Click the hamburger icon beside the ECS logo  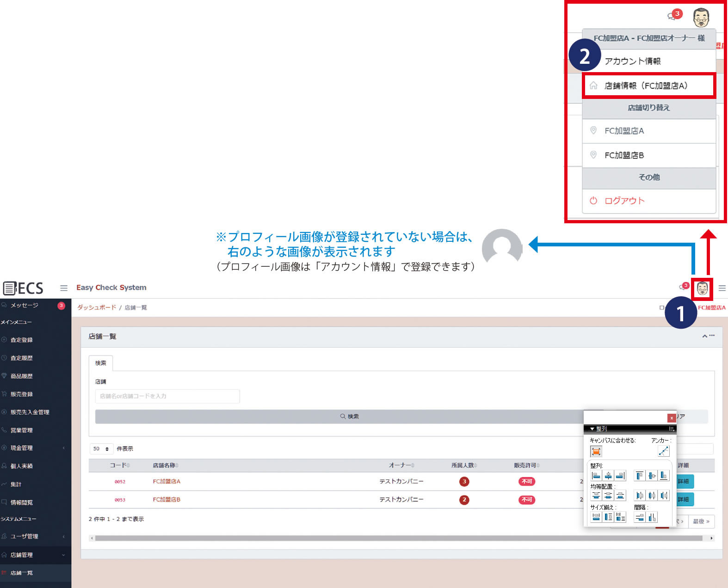[x=64, y=288]
